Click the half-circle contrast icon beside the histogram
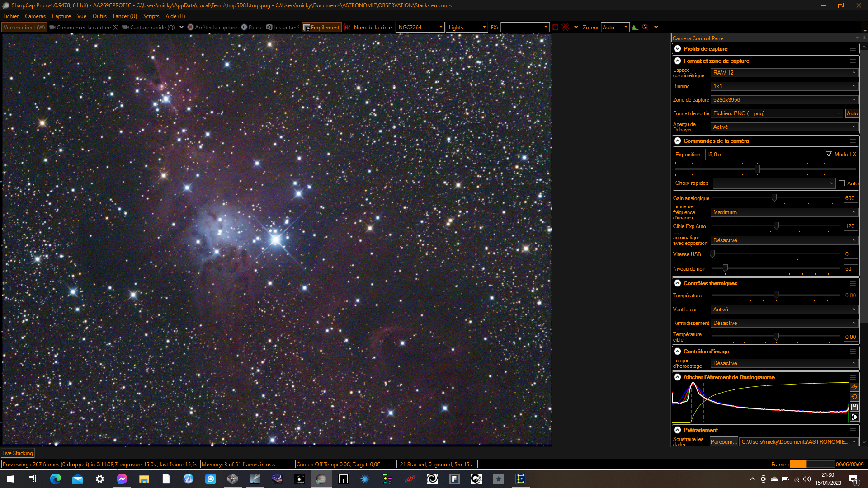The width and height of the screenshot is (868, 488). [854, 417]
